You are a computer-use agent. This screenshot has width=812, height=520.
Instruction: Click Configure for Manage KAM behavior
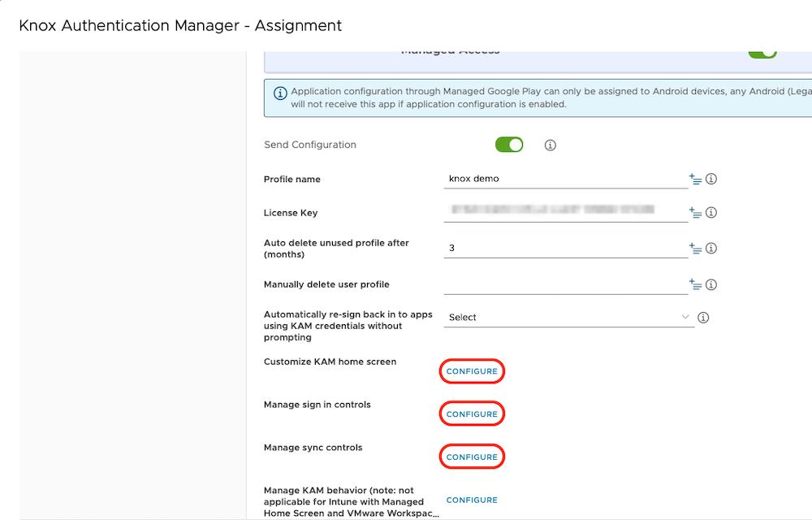472,500
